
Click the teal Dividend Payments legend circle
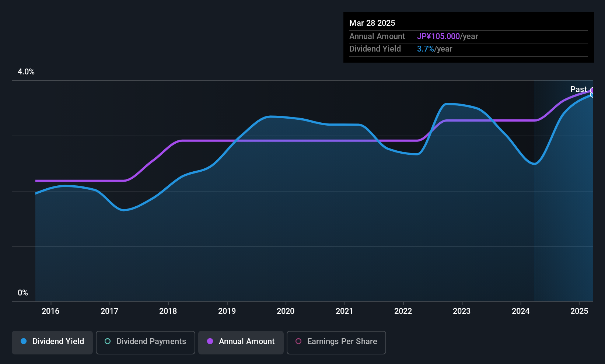pos(108,342)
